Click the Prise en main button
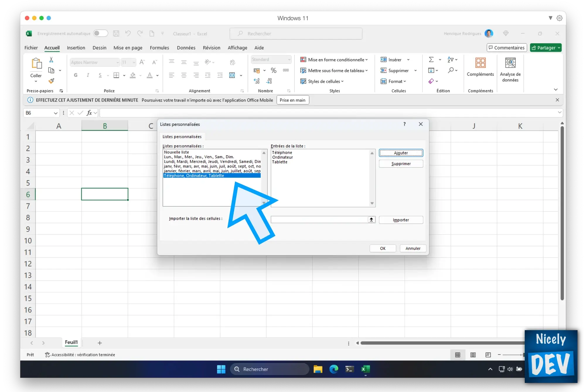 [x=292, y=100]
